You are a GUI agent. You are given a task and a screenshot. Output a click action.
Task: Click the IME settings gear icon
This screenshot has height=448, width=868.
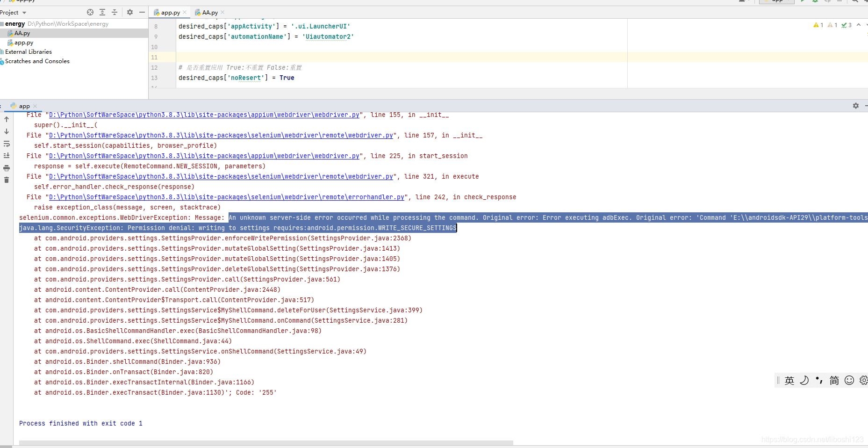(864, 381)
